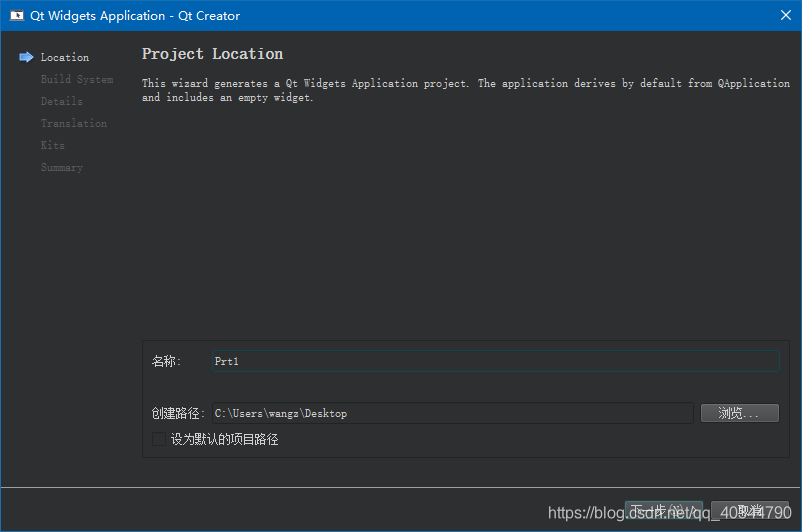Click the project name field containing Prt1
Image resolution: width=802 pixels, height=532 pixels.
pyautogui.click(x=495, y=361)
